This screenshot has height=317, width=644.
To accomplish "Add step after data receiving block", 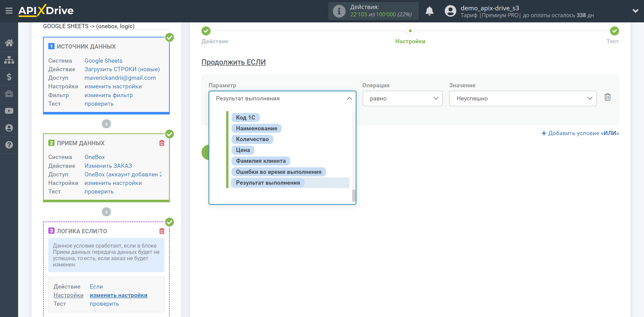I will tap(106, 212).
